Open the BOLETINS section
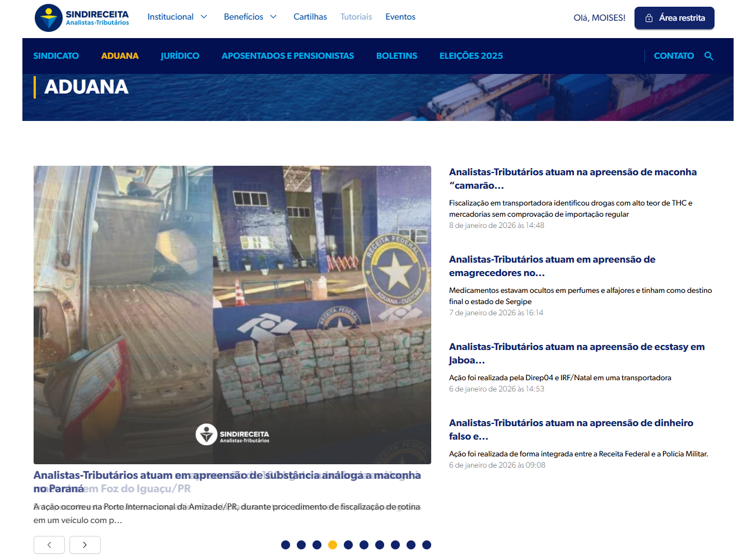This screenshot has width=756, height=560. click(x=396, y=56)
